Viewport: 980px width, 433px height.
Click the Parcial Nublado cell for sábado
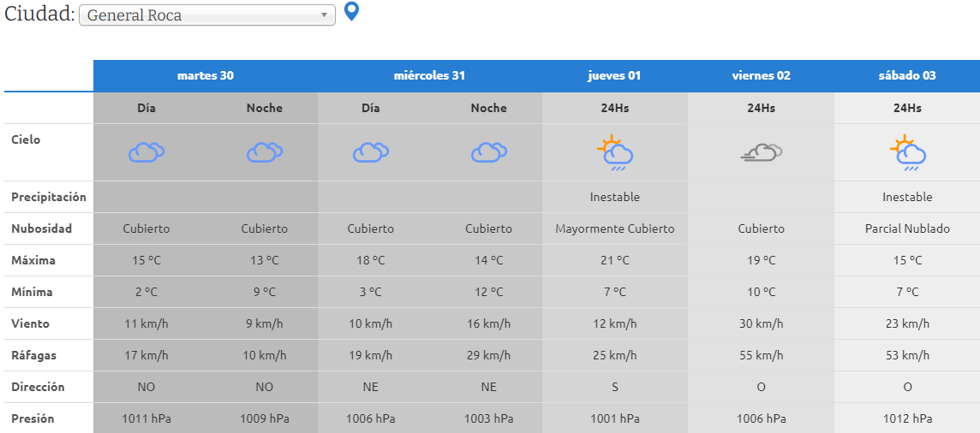pos(907,228)
